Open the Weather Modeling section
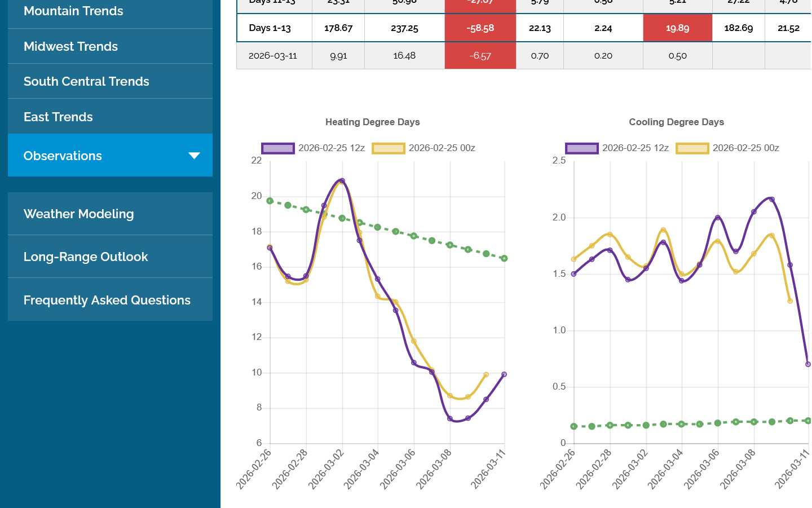The height and width of the screenshot is (508, 812). (79, 214)
